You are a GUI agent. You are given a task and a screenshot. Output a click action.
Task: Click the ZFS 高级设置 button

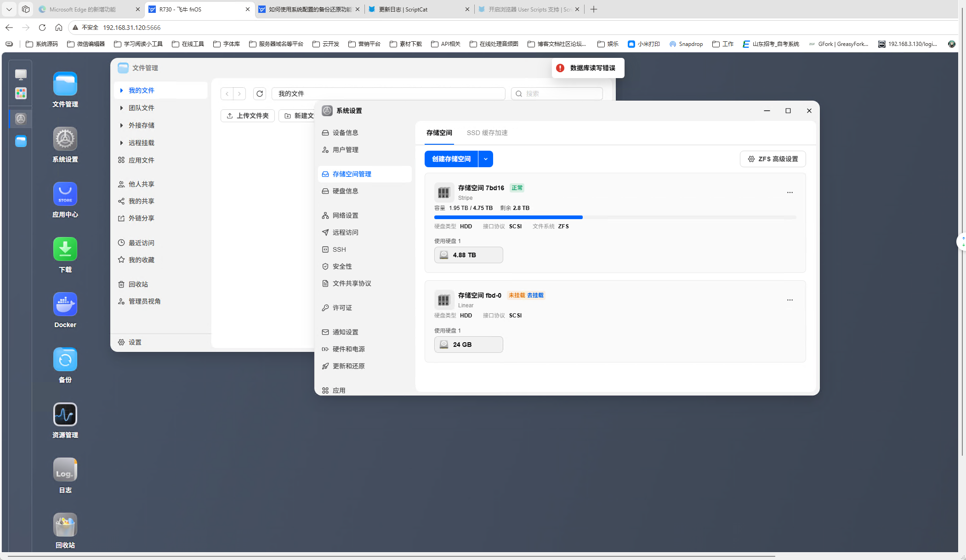[773, 159]
